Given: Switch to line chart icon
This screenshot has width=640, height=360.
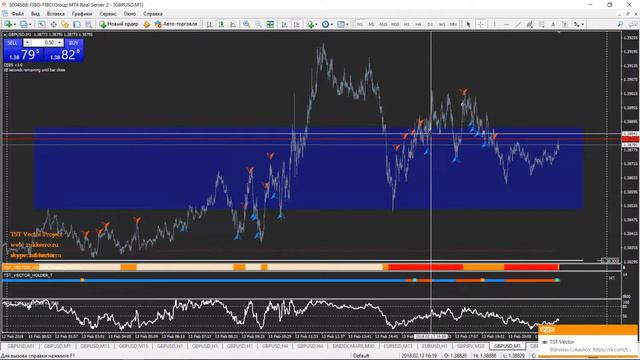Looking at the screenshot, I should (x=233, y=24).
